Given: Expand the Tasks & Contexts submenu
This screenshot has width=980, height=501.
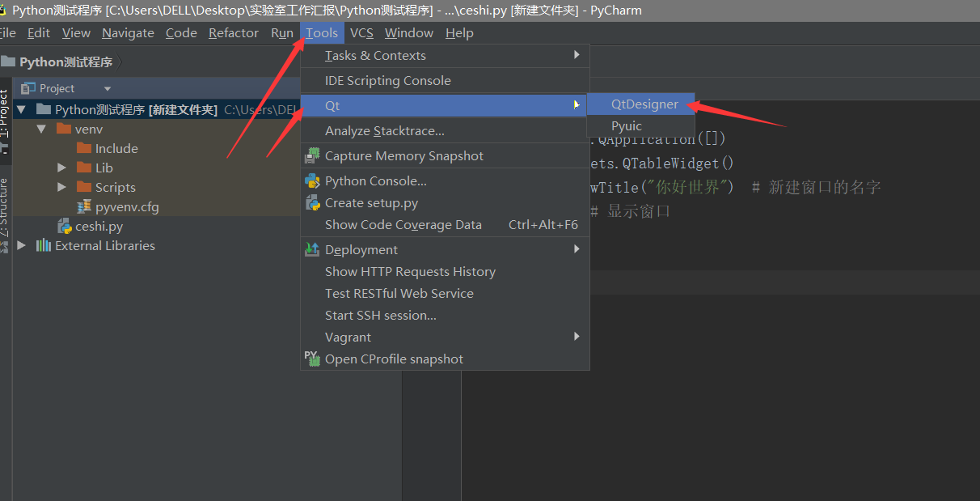Looking at the screenshot, I should coord(445,55).
